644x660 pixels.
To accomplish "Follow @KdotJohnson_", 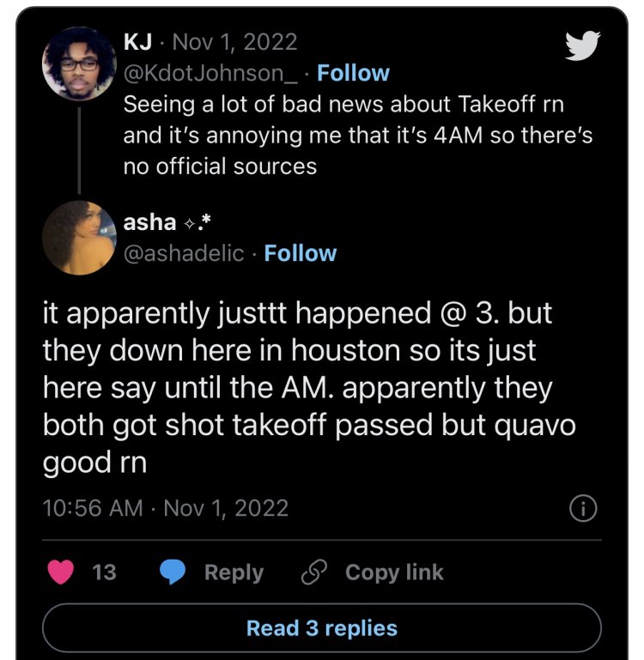I will point(353,73).
